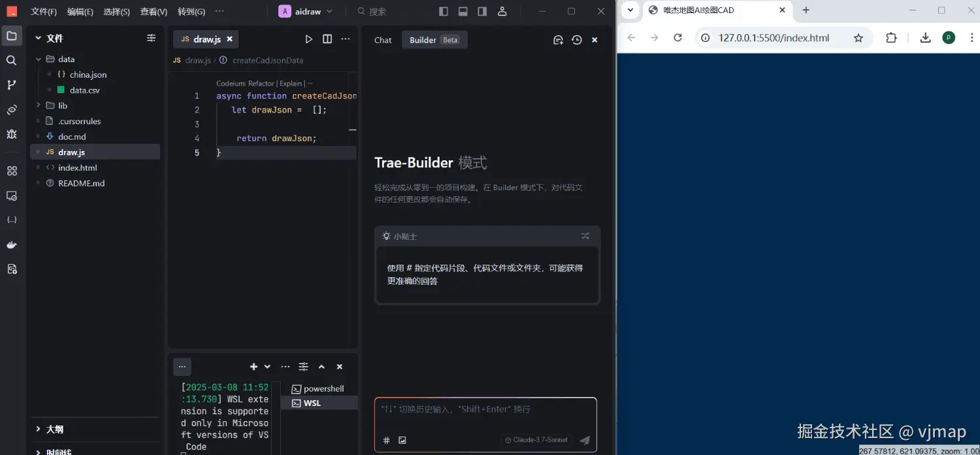This screenshot has width=980, height=455.
Task: Expand the 大纲 outline section
Action: pyautogui.click(x=54, y=429)
